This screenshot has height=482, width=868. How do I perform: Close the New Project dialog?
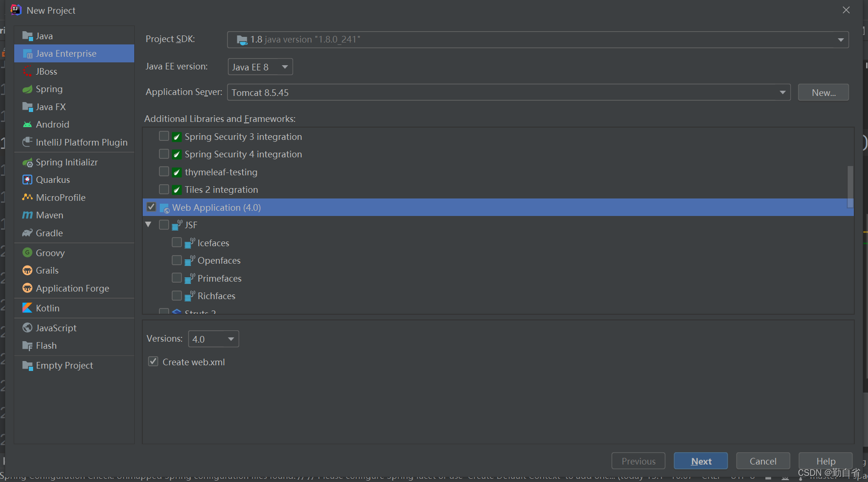(846, 10)
